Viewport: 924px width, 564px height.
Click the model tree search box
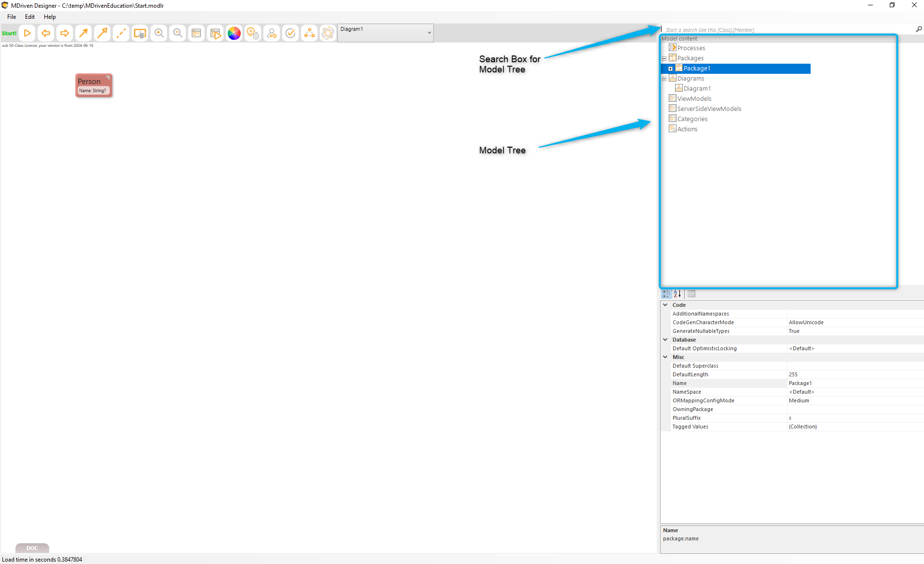(x=786, y=30)
